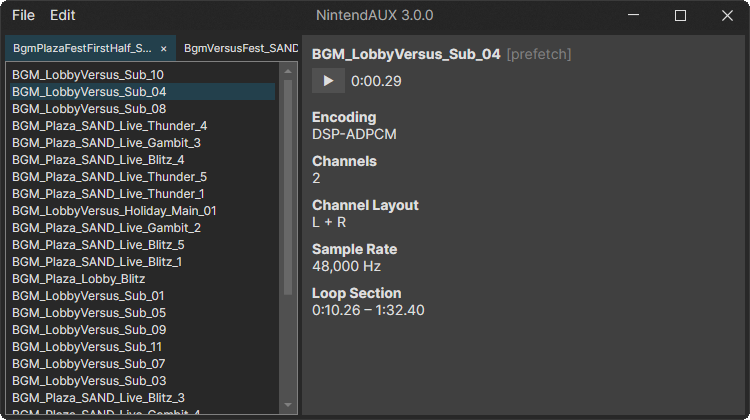Maximize the NintendAUX window

(680, 15)
